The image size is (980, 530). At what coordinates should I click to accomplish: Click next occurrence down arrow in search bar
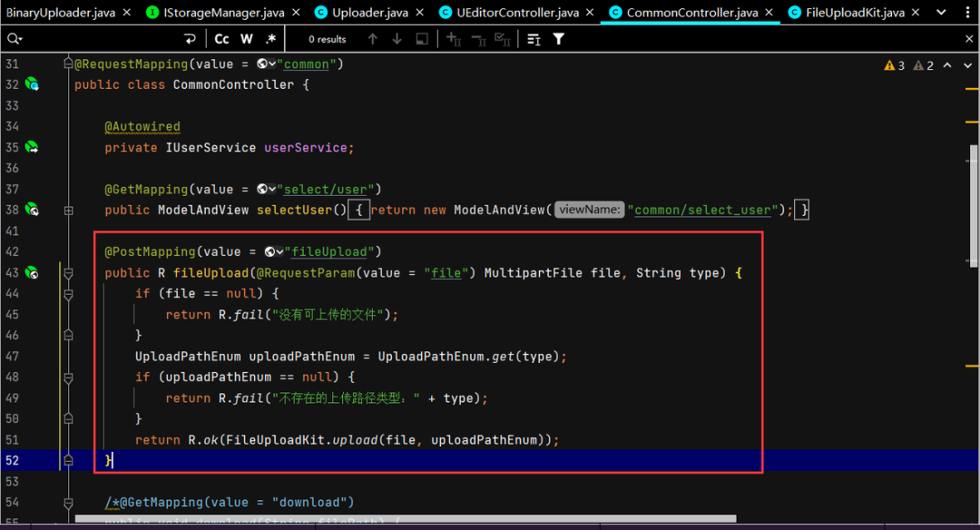(397, 39)
